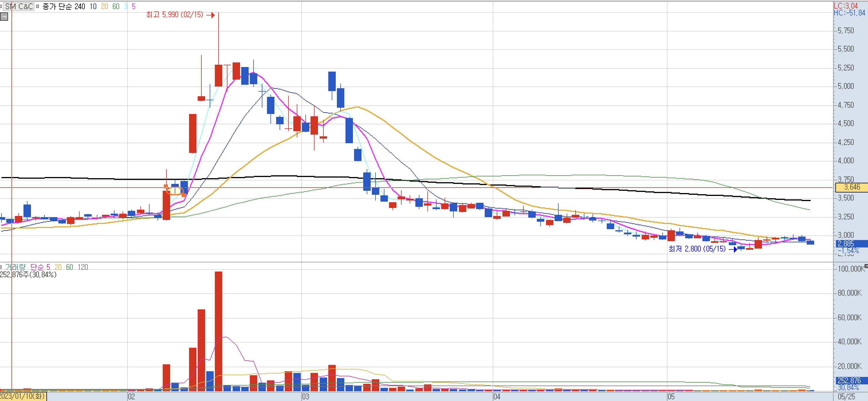Click the 2023/01/10 crosshair date label
868x401 pixels.
tap(23, 396)
